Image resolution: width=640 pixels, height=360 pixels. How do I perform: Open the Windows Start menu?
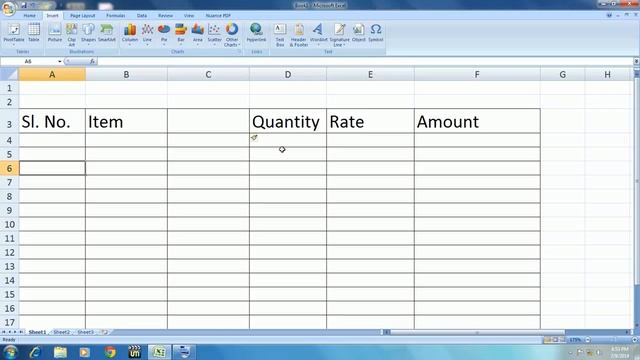coord(10,352)
